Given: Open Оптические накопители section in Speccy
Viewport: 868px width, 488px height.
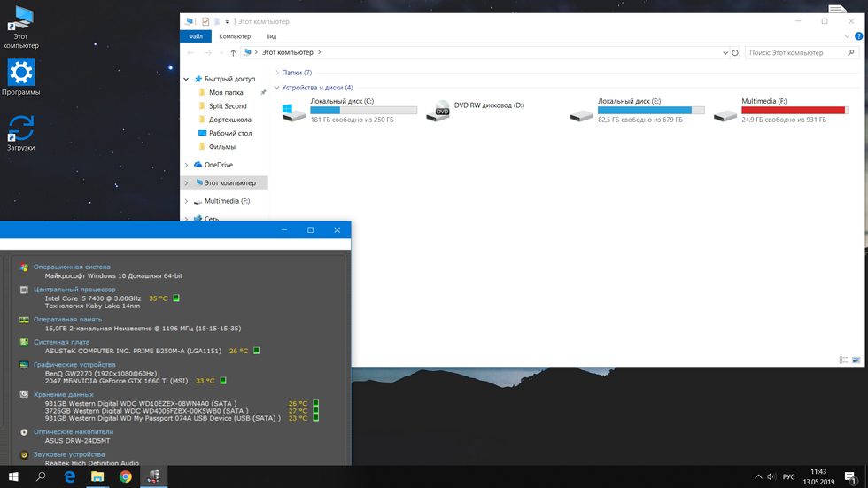Looking at the screenshot, I should (73, 431).
